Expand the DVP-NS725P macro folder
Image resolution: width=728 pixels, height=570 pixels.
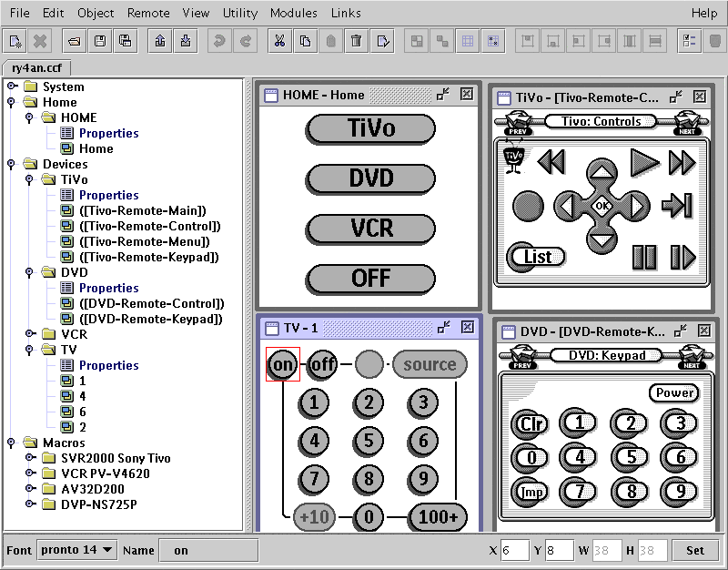(30, 504)
